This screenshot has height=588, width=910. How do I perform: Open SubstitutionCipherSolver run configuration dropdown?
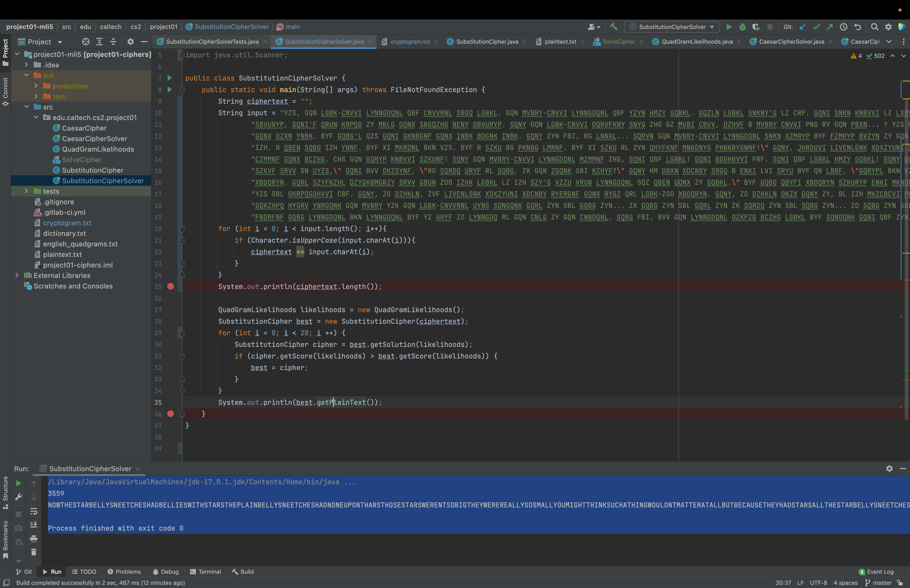(x=672, y=27)
